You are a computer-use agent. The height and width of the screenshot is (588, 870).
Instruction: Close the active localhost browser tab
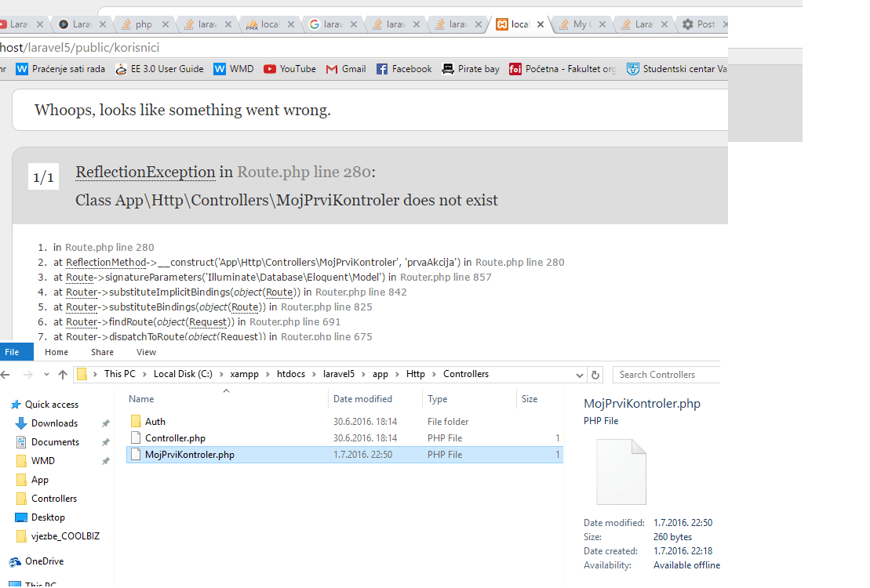coord(540,24)
